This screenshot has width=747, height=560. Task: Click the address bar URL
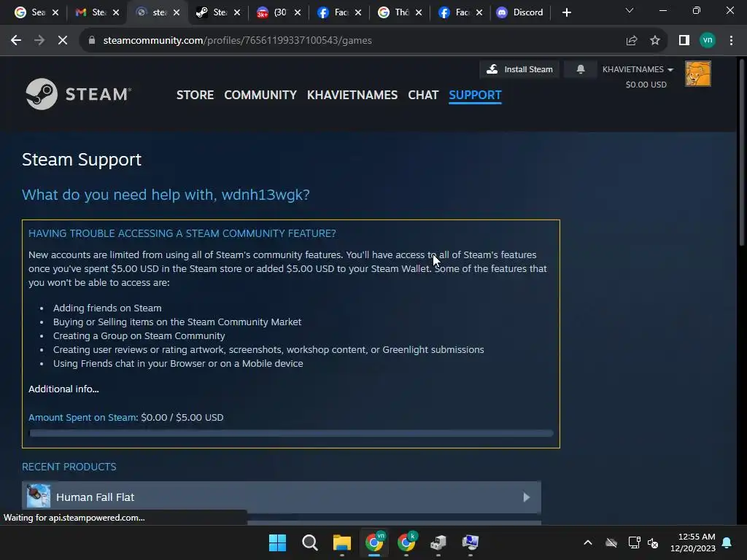tap(237, 41)
